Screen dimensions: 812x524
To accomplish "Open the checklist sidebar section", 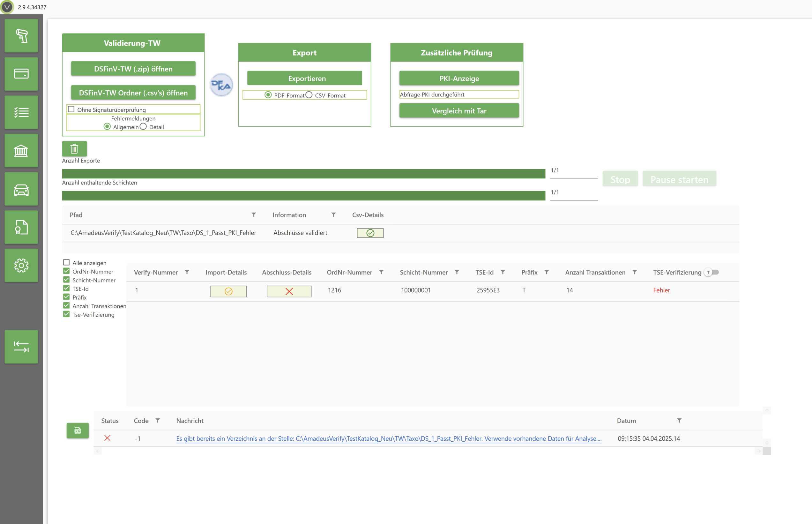I will [21, 112].
